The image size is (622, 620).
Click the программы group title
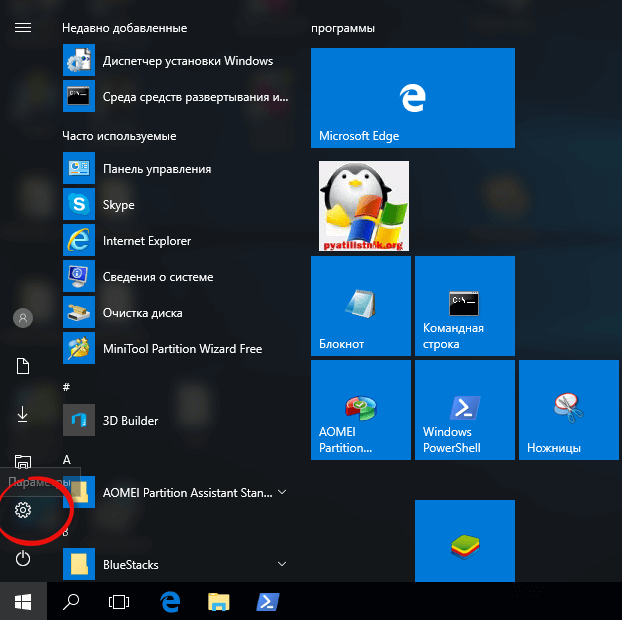coord(343,29)
